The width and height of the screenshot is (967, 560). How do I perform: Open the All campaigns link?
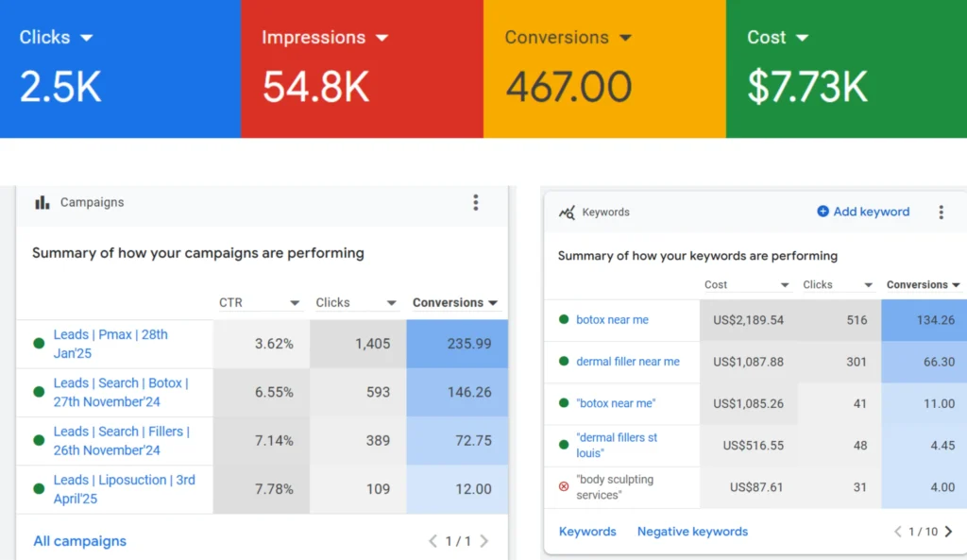coord(79,541)
